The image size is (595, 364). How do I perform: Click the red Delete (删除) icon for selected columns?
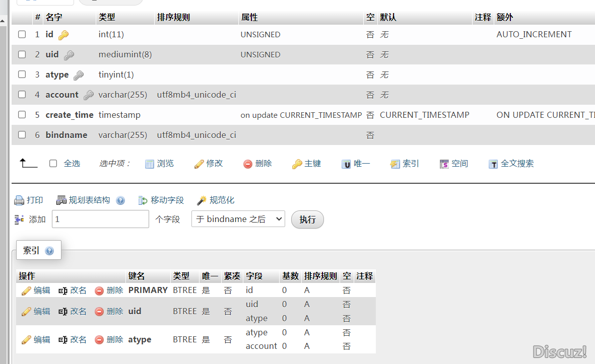pyautogui.click(x=248, y=164)
